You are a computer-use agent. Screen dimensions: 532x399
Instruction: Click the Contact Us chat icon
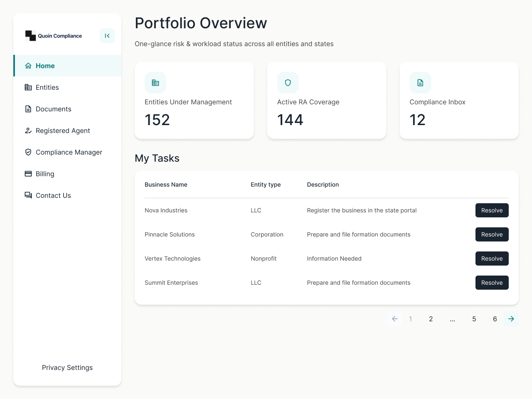click(x=28, y=195)
